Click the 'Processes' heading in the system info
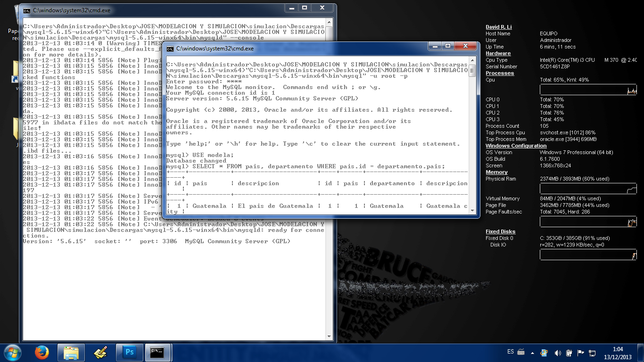644x362 pixels. (500, 73)
